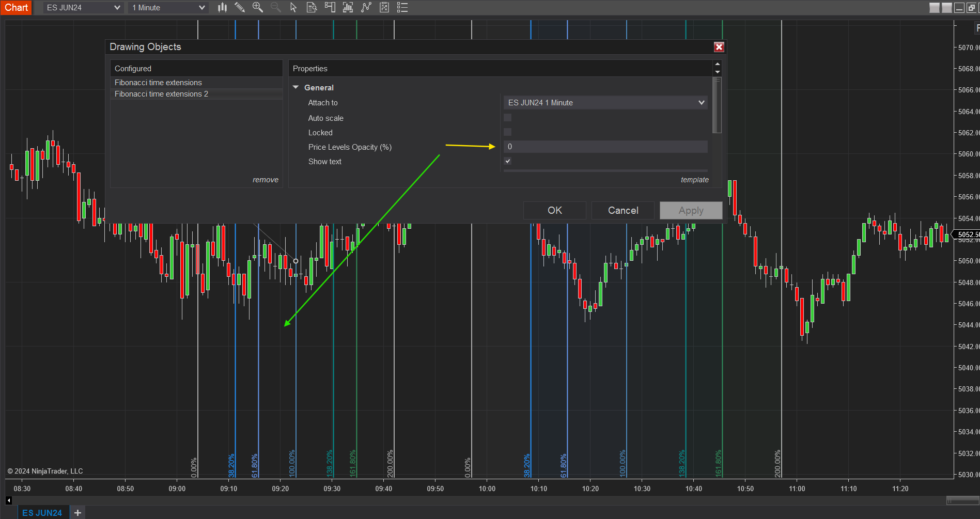This screenshot has height=519, width=980.
Task: Open the ES JUN24 instrument dropdown
Action: click(x=83, y=8)
